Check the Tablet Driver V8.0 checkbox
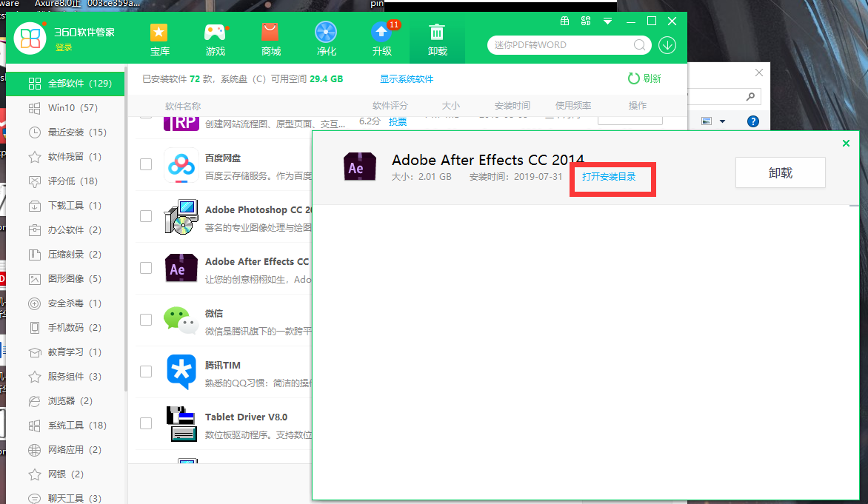 click(x=146, y=423)
